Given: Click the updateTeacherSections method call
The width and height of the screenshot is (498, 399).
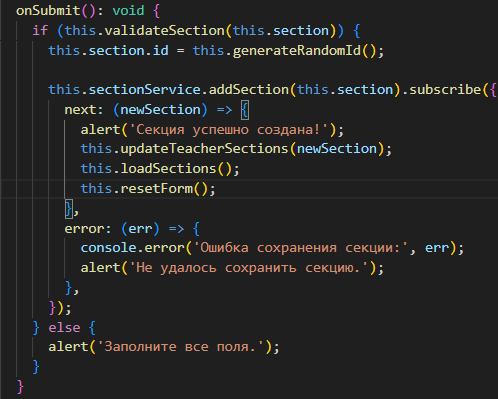Looking at the screenshot, I should point(205,149).
